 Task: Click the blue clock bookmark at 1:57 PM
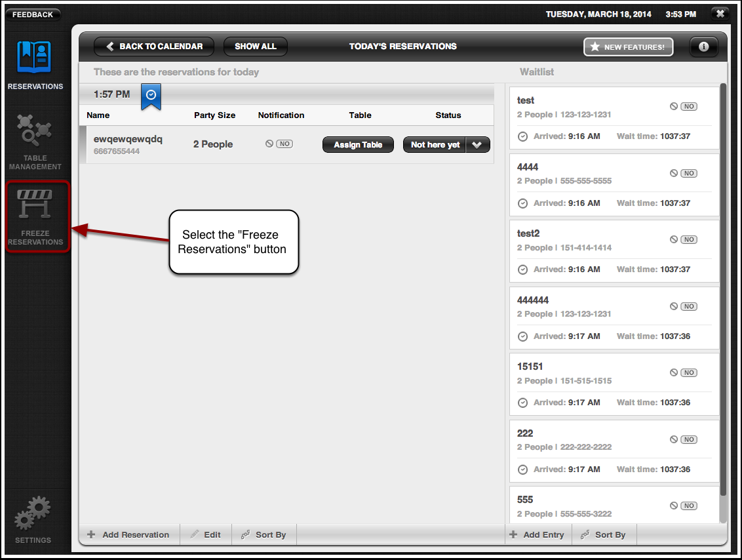(151, 95)
